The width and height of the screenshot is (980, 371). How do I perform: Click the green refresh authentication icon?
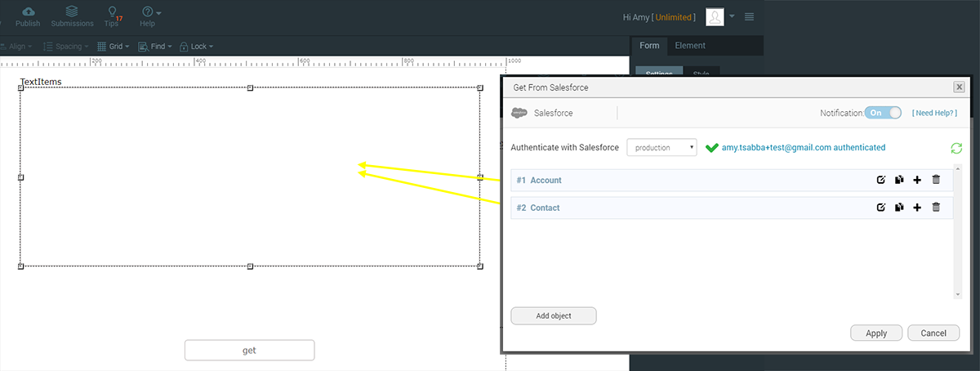point(956,148)
